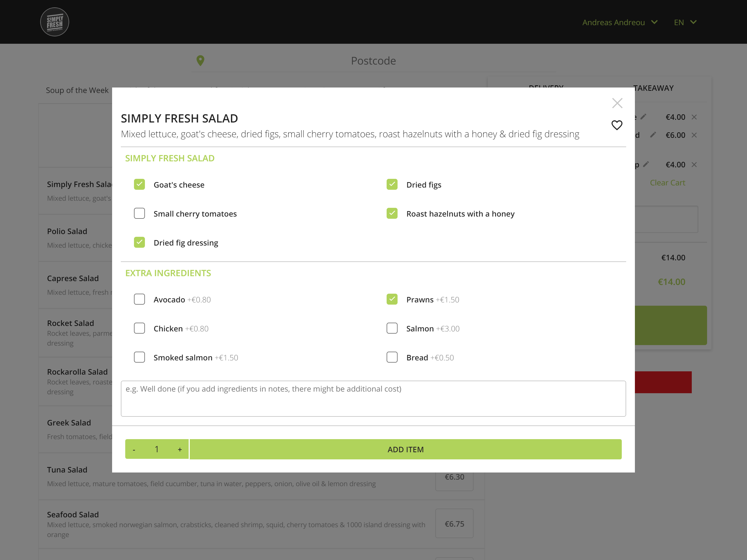Uncheck Dried fig dressing
This screenshot has width=747, height=560.
(139, 243)
